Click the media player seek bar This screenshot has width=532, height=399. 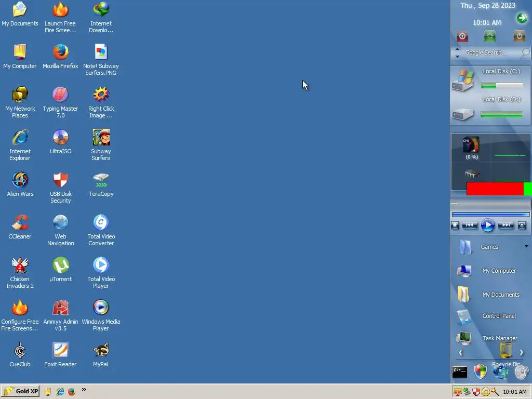point(490,215)
